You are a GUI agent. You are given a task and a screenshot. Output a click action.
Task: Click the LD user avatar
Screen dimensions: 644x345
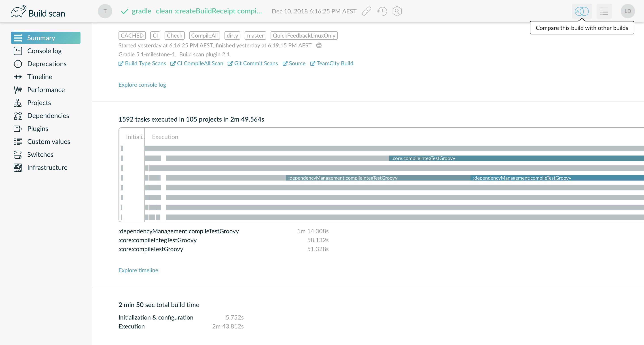coord(627,11)
